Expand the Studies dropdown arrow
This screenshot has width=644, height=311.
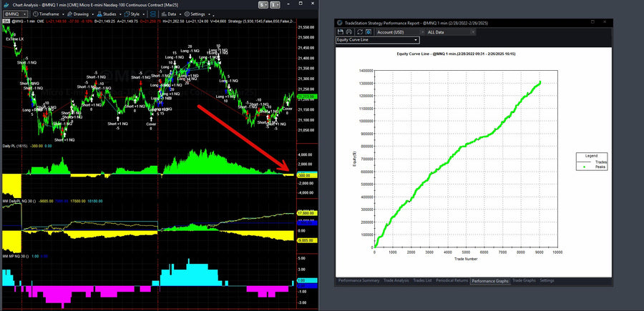[x=120, y=14]
